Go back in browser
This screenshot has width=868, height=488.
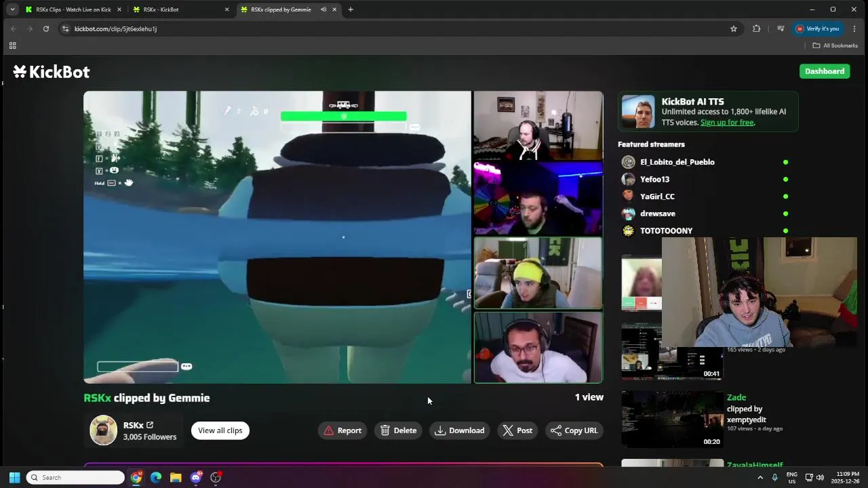pos(14,28)
